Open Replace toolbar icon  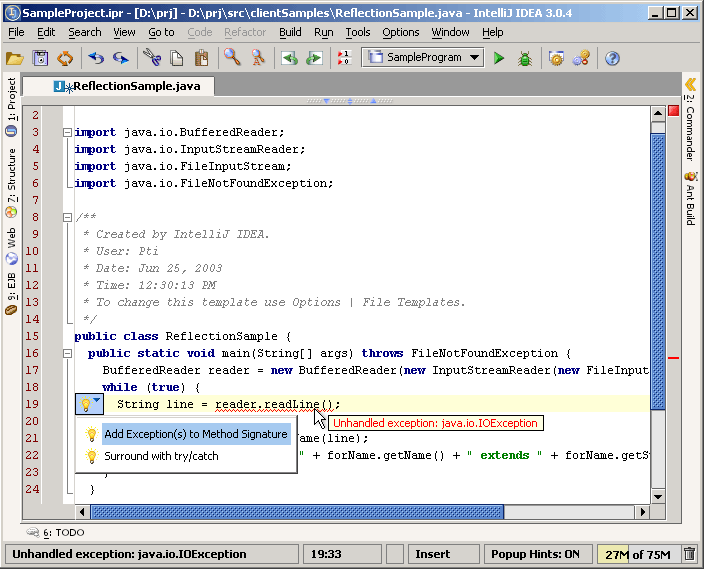pos(258,57)
